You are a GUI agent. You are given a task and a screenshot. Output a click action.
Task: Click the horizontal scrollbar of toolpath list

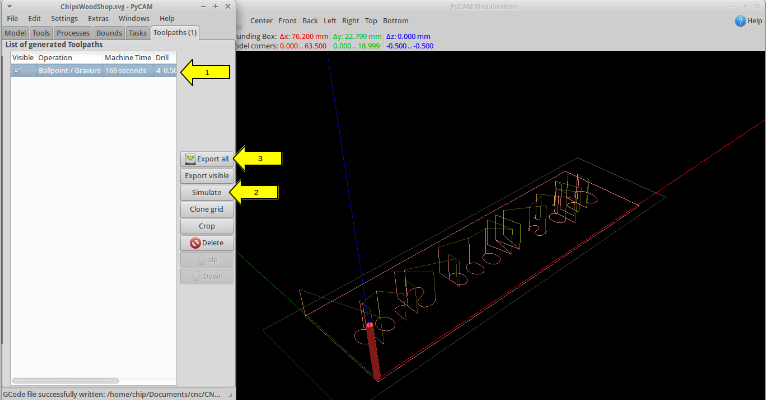[65, 380]
